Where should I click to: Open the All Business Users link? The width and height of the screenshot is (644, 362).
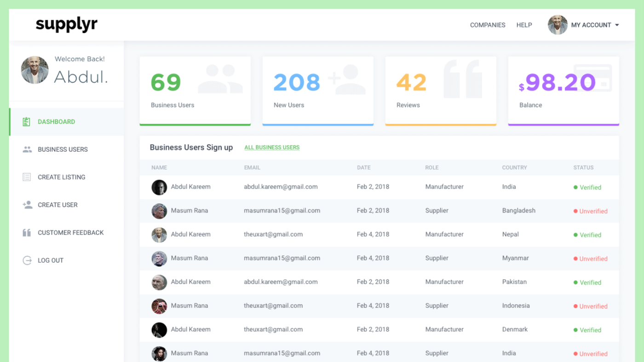(272, 148)
